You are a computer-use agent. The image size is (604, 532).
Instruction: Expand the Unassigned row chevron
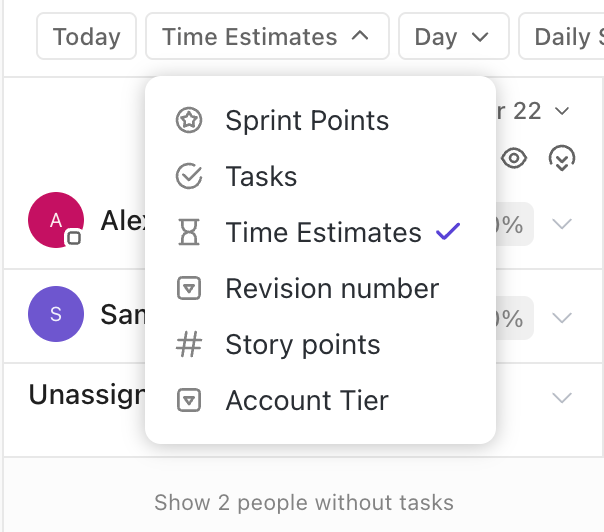click(562, 397)
